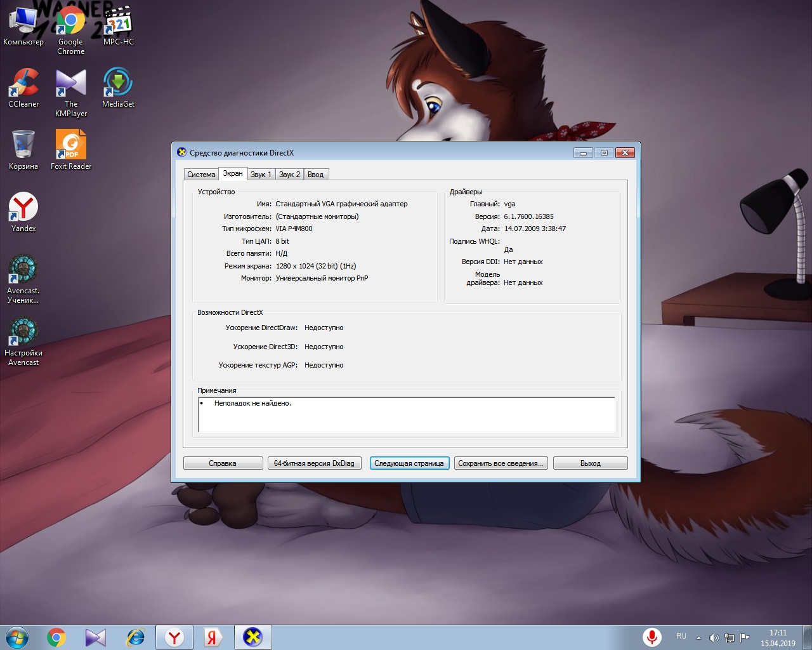The image size is (812, 650).
Task: Click Недоступно next to Ускорение Direct3D
Action: [324, 347]
